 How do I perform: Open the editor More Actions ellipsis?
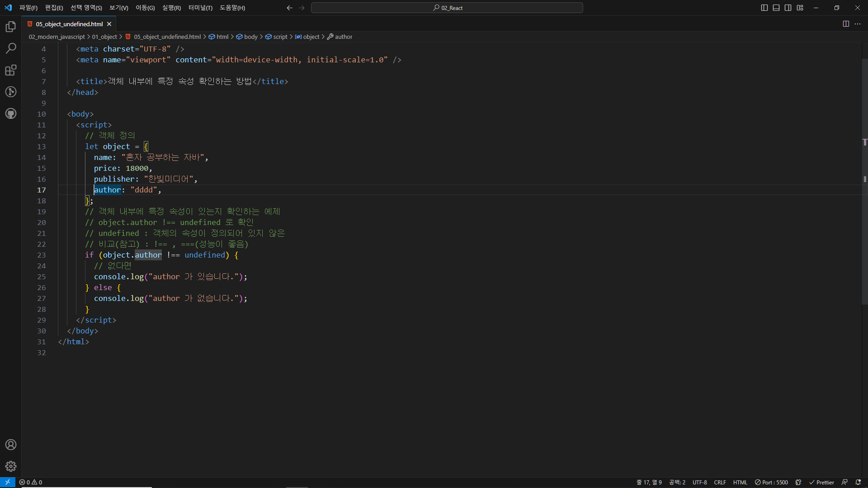(x=858, y=24)
